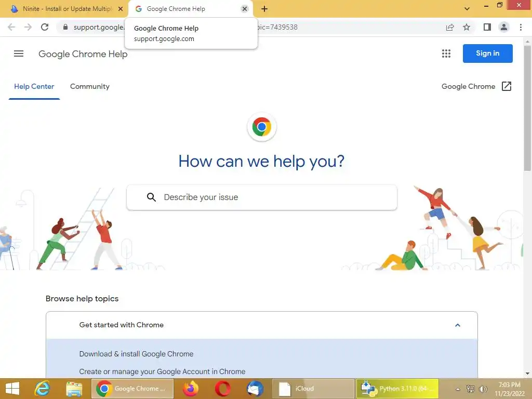
Task: Bookmark this page with the star icon
Action: [467, 27]
